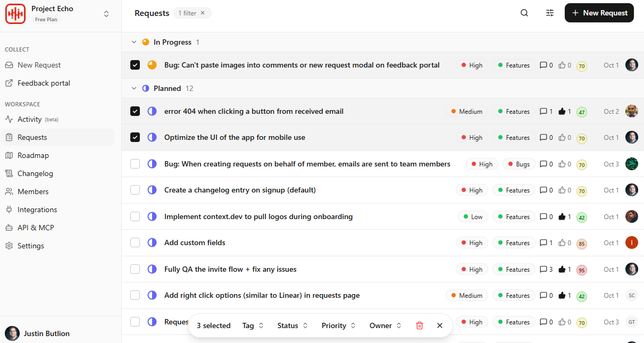644x343 pixels.
Task: Open the Tag bulk-edit dropdown
Action: 253,325
